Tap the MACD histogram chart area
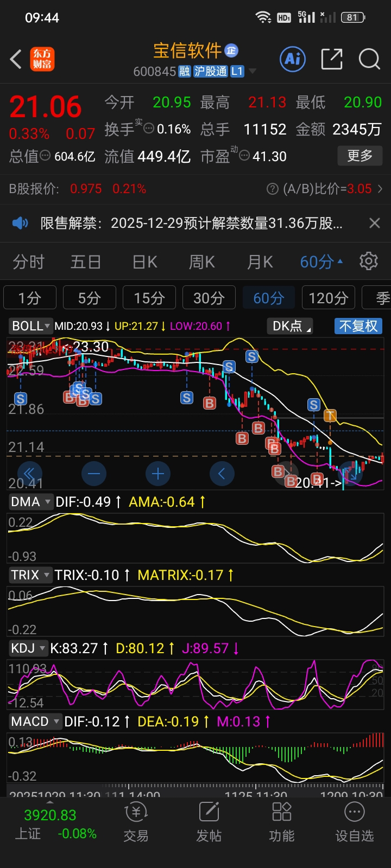The image size is (391, 868). (x=195, y=757)
